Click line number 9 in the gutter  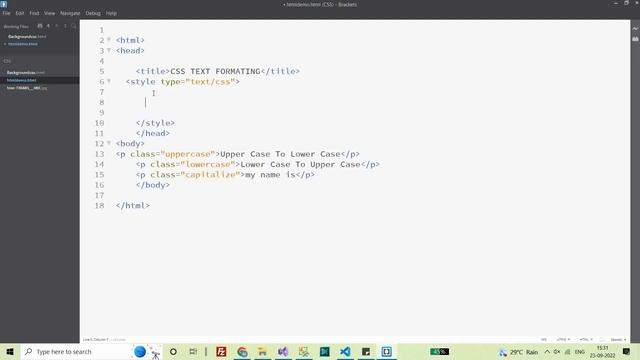pos(102,112)
